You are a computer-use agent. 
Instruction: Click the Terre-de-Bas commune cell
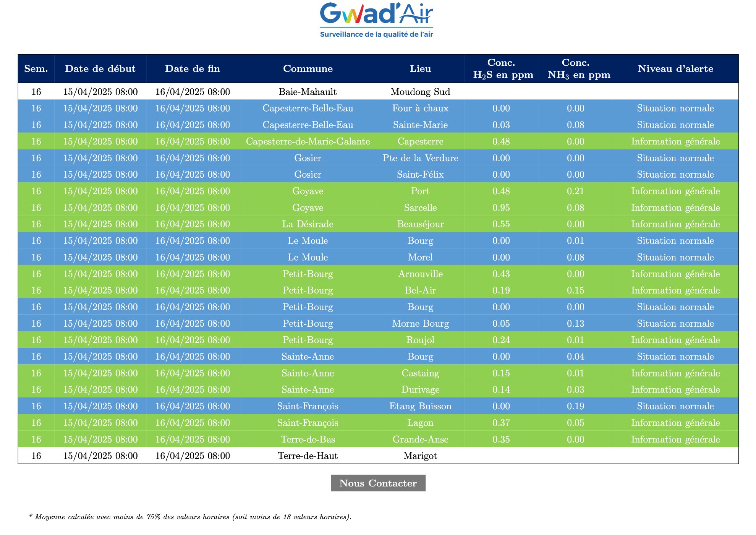(x=308, y=439)
